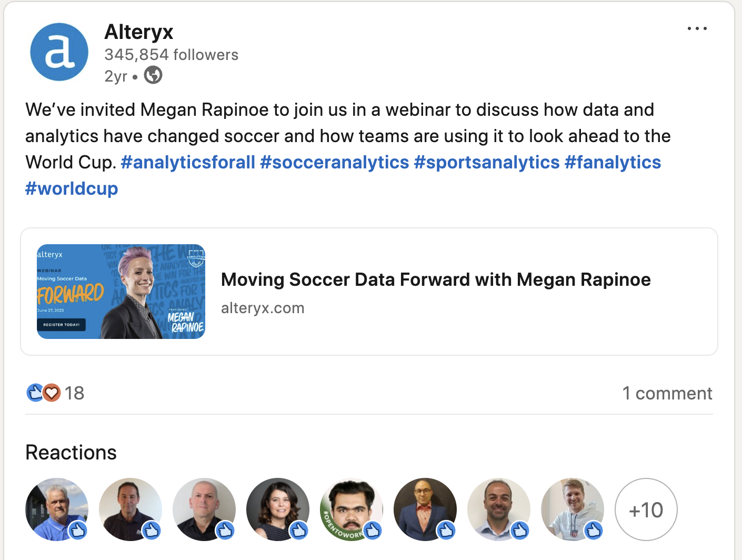The image size is (742, 560).
Task: Open the woman reactor's profile photo
Action: [x=278, y=509]
